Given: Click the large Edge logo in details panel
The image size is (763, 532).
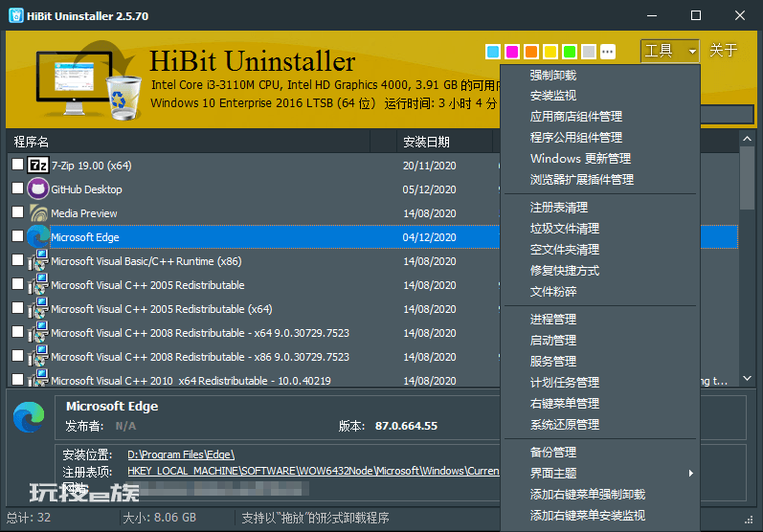Looking at the screenshot, I should tap(29, 417).
